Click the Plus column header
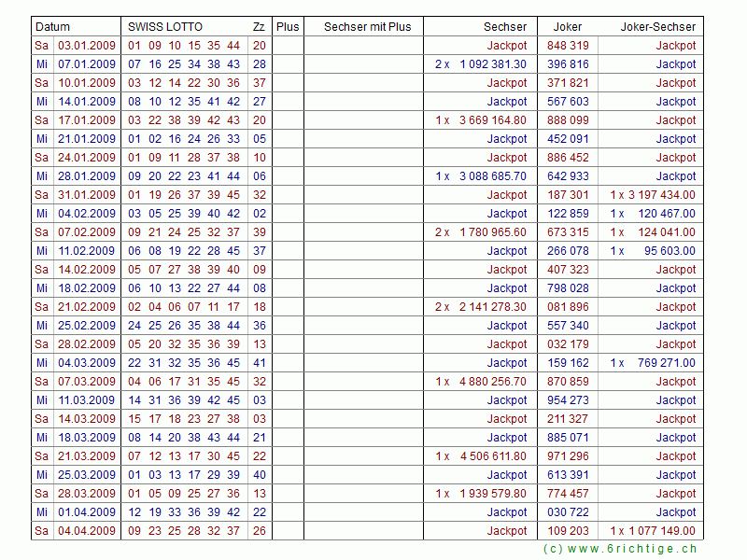747x560 pixels. pyautogui.click(x=288, y=27)
